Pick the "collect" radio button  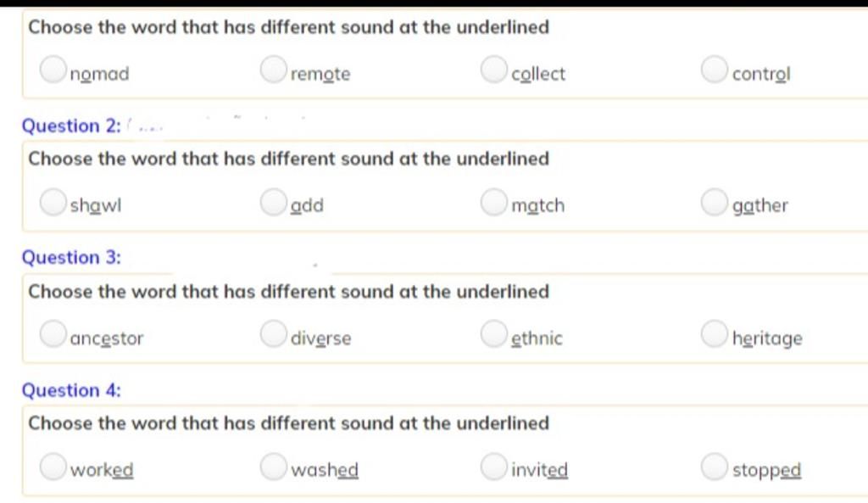tap(494, 70)
